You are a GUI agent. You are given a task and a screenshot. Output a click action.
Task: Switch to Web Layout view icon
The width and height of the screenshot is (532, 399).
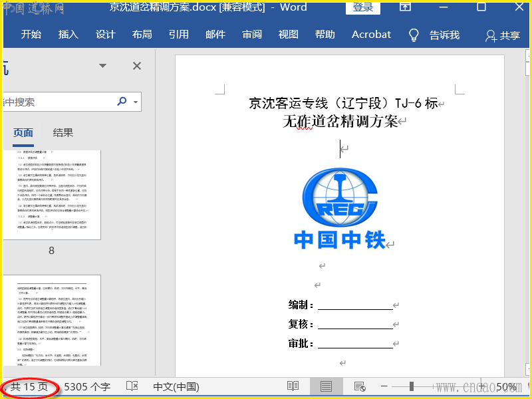360,386
